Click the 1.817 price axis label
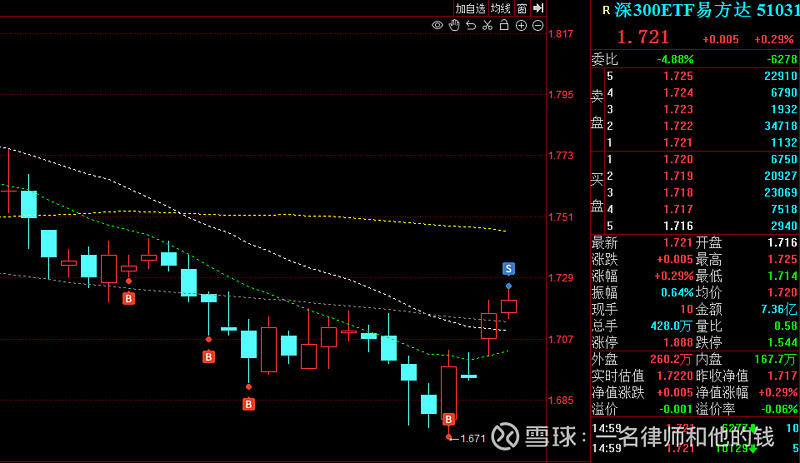Viewport: 800px width, 463px height. click(561, 34)
